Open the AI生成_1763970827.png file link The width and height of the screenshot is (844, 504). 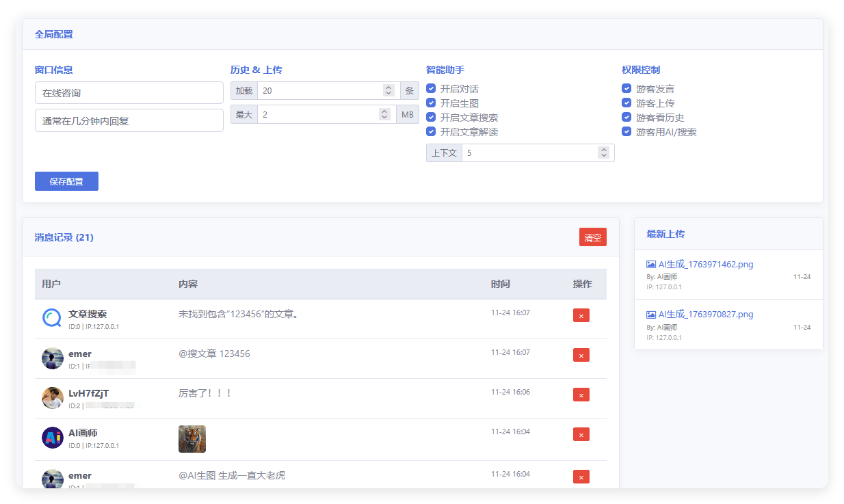click(x=706, y=315)
